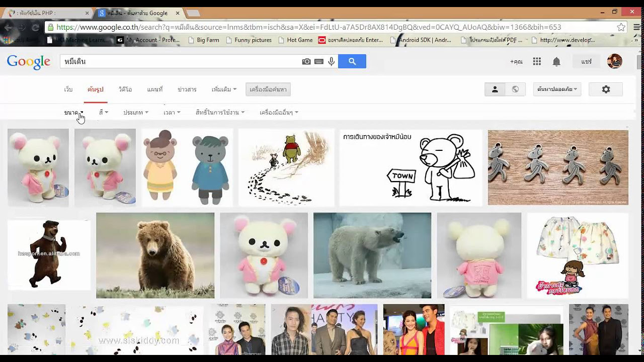Viewport: 644px width, 362px height.
Task: Expand the time (เวลา) filter dropdown
Action: click(172, 113)
